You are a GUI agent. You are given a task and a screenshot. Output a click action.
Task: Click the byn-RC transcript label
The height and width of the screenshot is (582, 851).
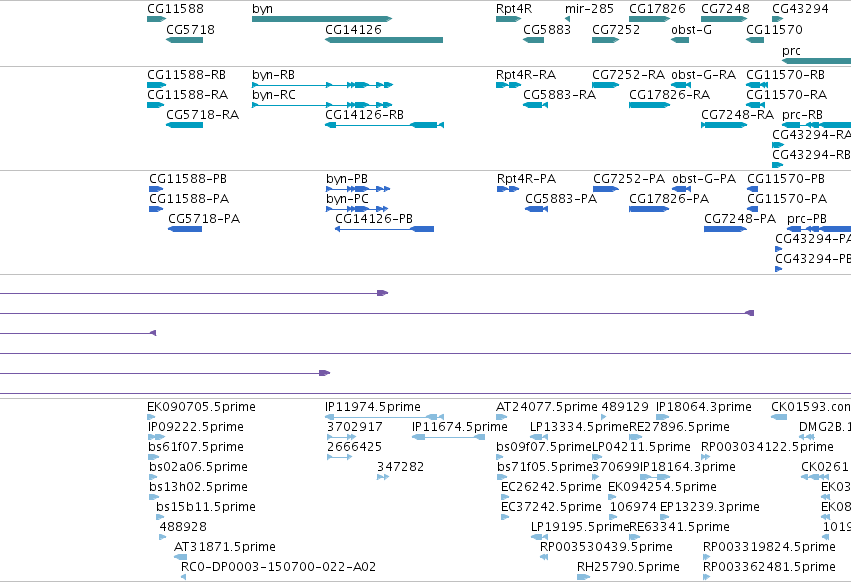click(274, 95)
